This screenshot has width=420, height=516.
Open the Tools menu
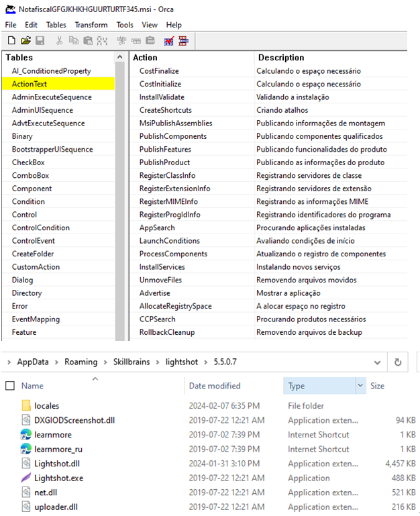click(125, 25)
